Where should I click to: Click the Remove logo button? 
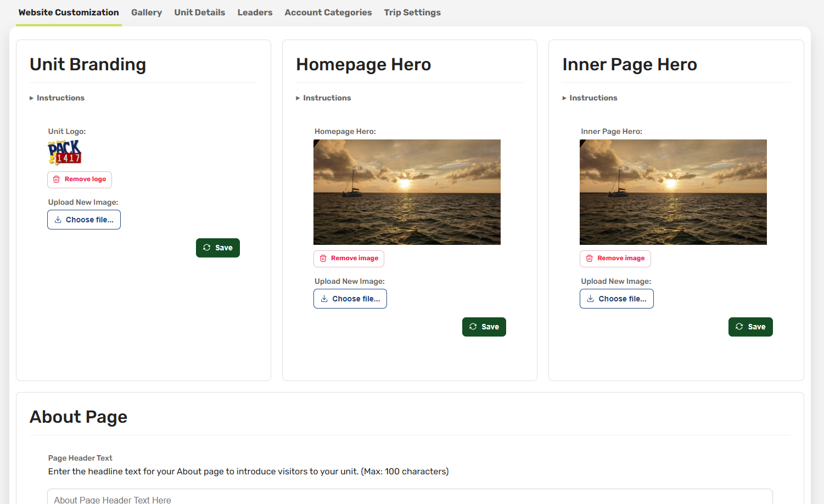pos(80,180)
